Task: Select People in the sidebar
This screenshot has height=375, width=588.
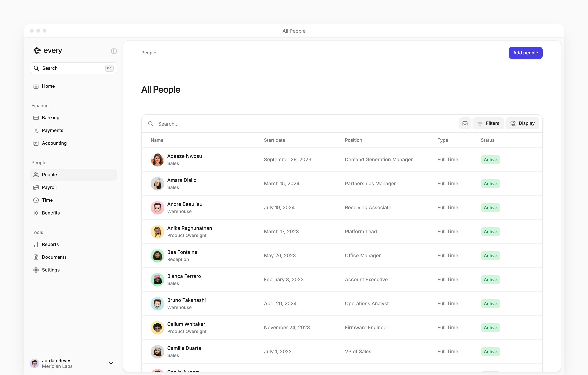Action: click(73, 175)
